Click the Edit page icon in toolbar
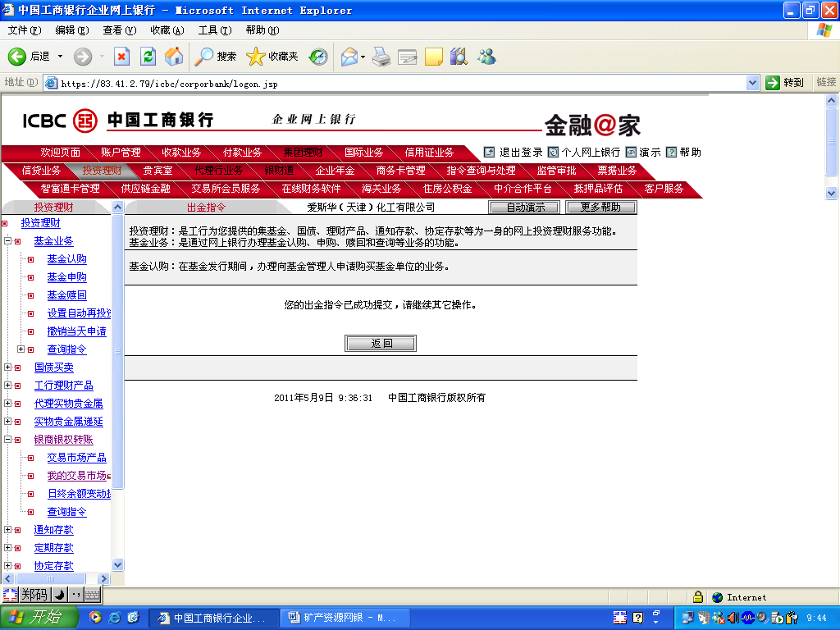The width and height of the screenshot is (840, 630). tap(407, 57)
